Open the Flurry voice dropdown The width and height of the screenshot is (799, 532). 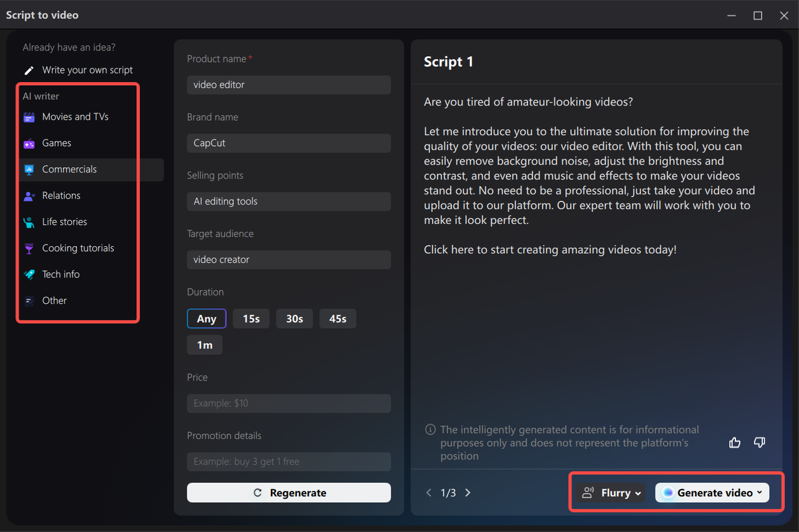coord(610,492)
